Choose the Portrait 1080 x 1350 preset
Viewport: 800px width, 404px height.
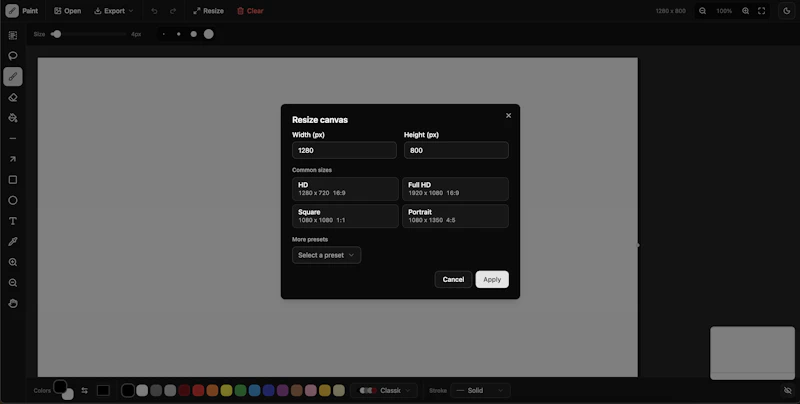point(456,216)
